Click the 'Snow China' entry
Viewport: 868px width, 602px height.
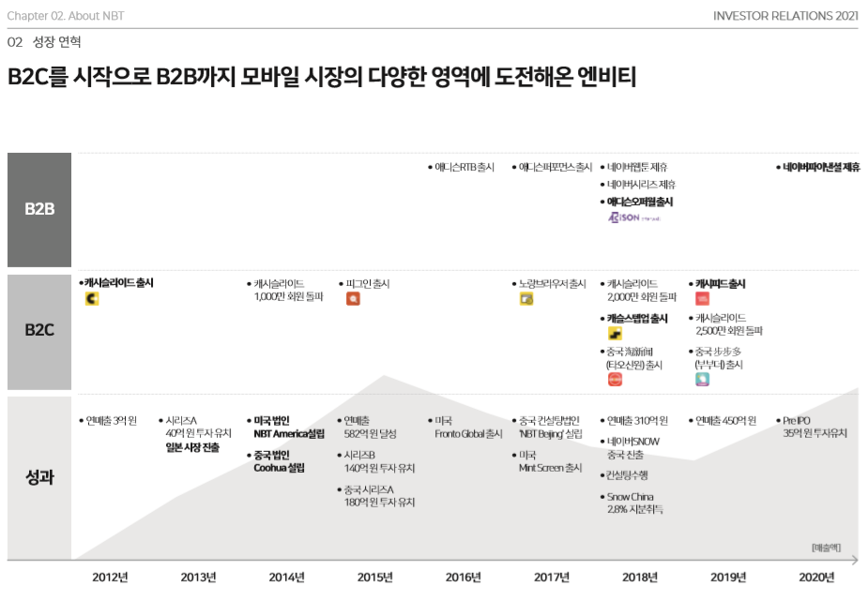(x=630, y=497)
